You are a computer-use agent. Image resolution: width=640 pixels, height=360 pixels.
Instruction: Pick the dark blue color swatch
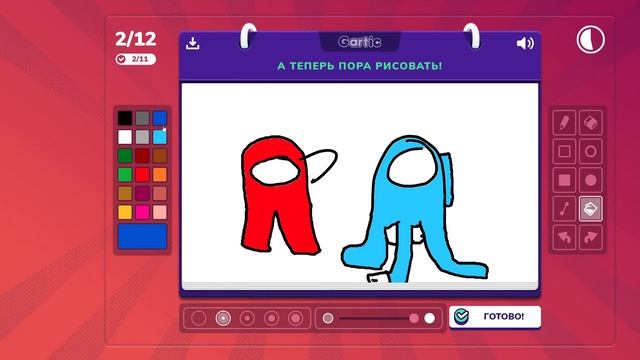[x=160, y=118]
